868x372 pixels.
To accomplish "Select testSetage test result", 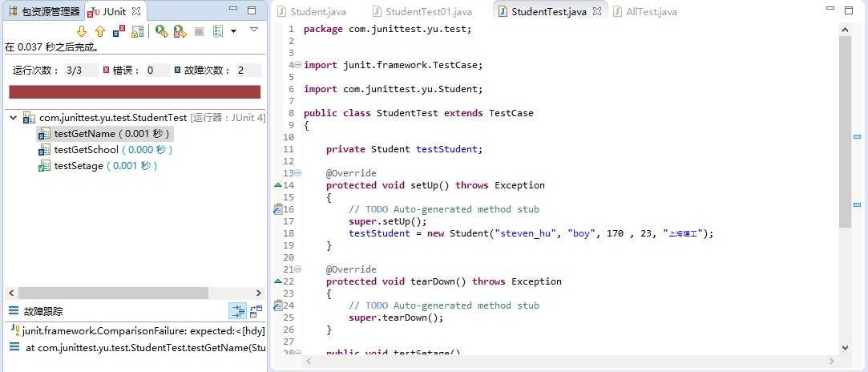I will (98, 165).
